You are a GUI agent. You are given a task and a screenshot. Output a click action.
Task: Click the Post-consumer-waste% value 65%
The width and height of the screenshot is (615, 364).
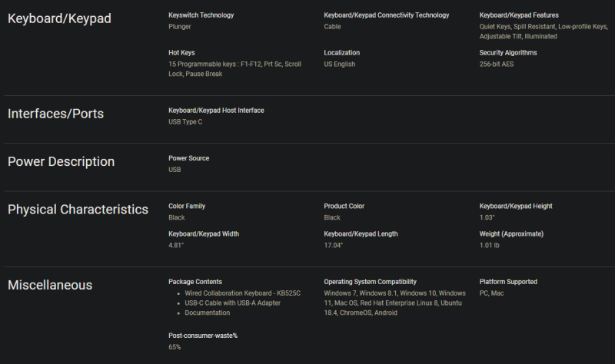click(175, 347)
